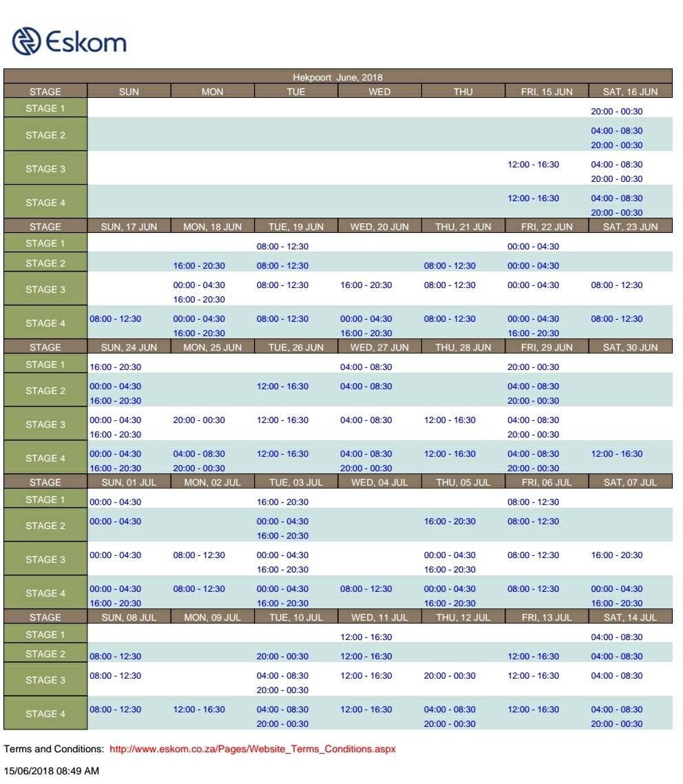Click the SUN, 24 JUN header cell
The width and height of the screenshot is (683, 784).
129,347
